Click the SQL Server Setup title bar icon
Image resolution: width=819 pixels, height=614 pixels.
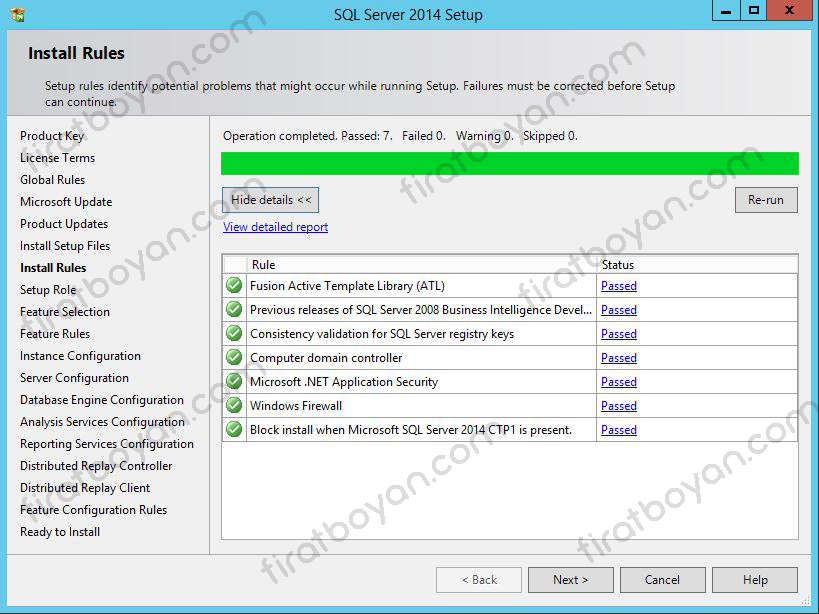click(x=18, y=15)
